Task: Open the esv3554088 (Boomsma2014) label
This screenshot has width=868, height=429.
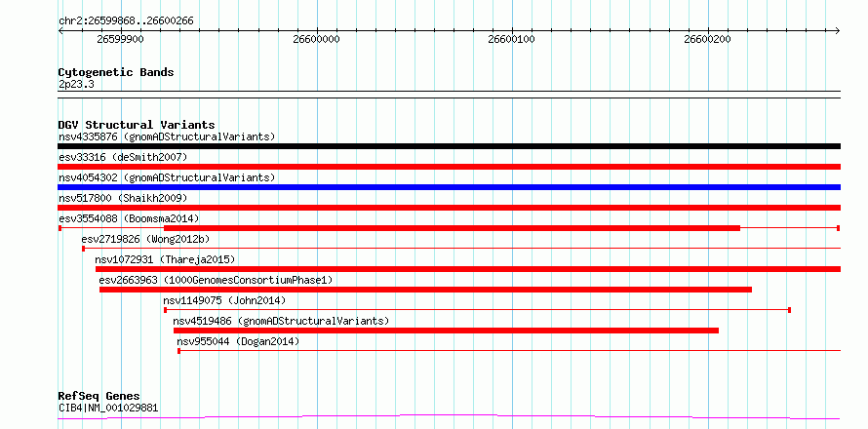Action: (x=129, y=218)
